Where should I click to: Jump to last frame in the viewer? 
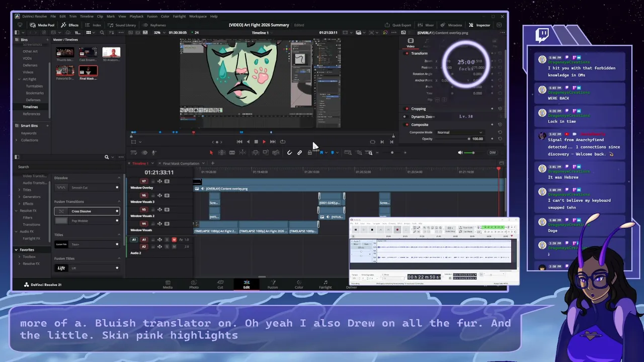pos(273,142)
